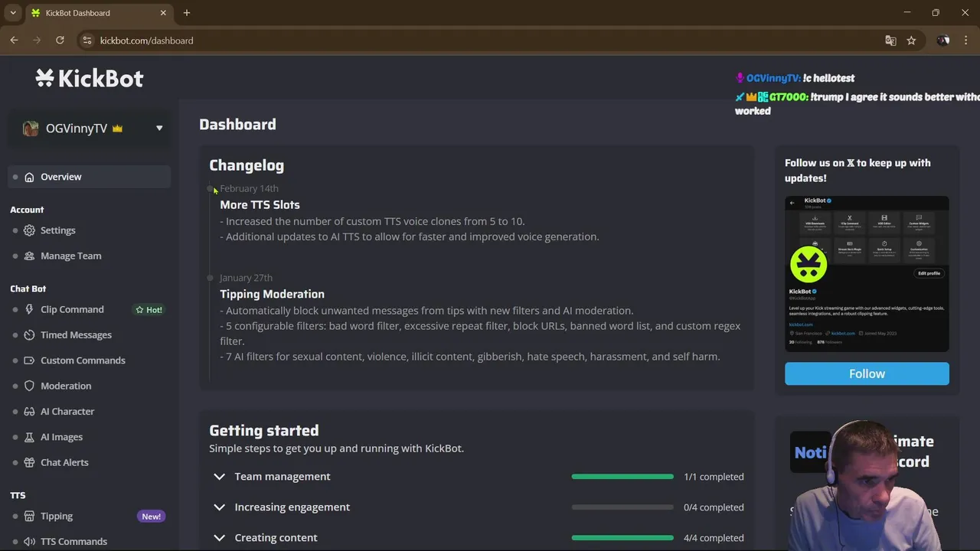The image size is (980, 551).
Task: Click the Getting started heading
Action: (264, 430)
